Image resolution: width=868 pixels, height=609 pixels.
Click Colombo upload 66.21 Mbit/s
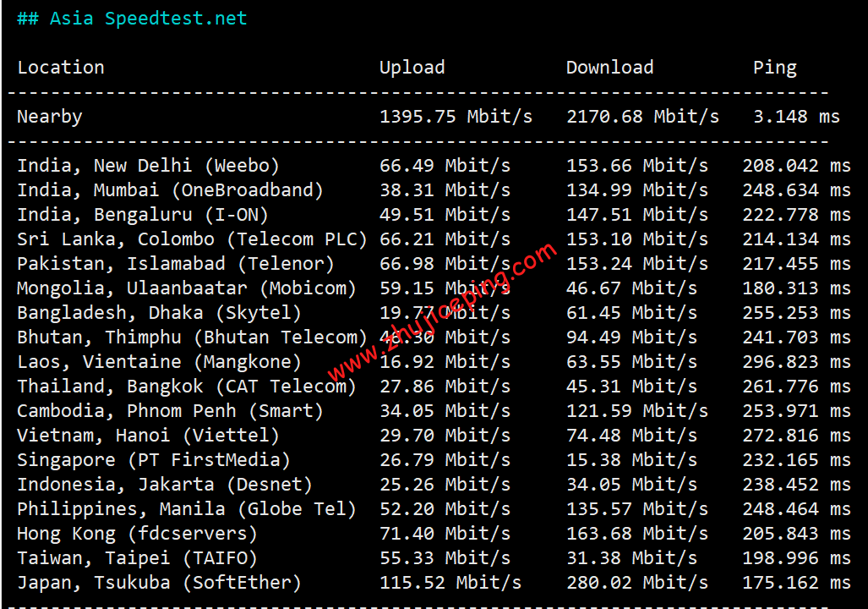[445, 239]
